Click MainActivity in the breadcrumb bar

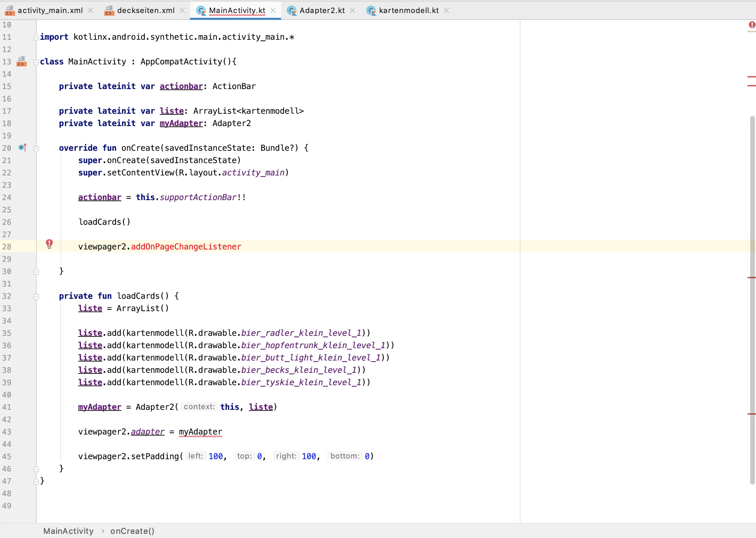coord(68,531)
